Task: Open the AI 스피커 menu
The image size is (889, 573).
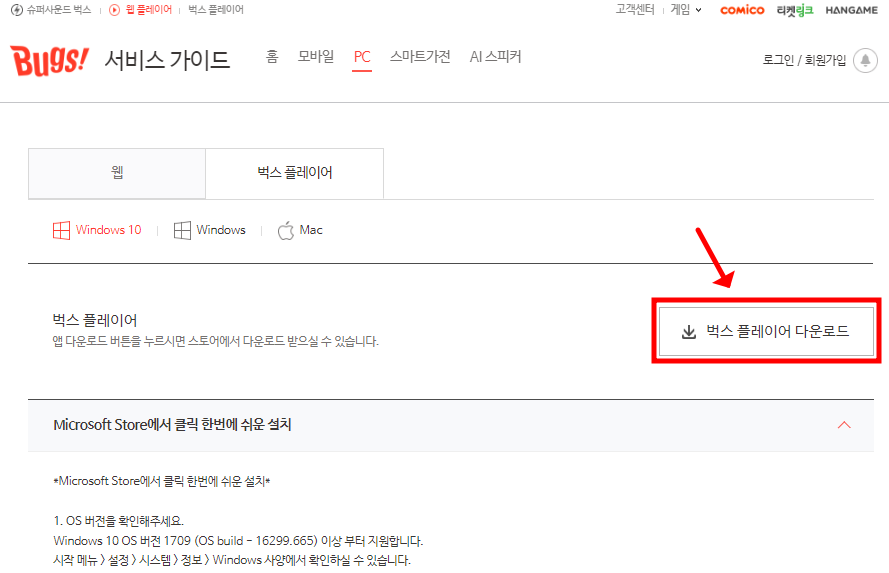Action: tap(495, 57)
